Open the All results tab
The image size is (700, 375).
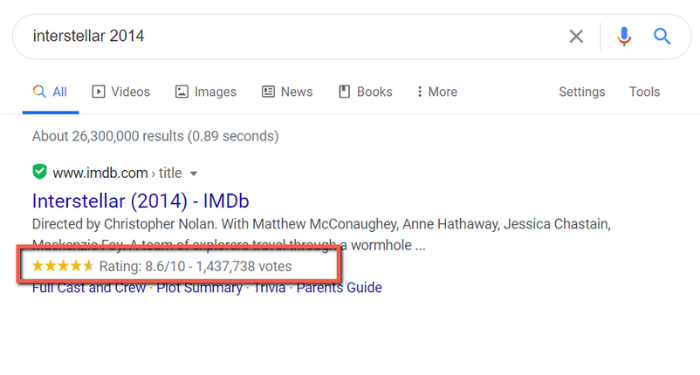pos(50,92)
